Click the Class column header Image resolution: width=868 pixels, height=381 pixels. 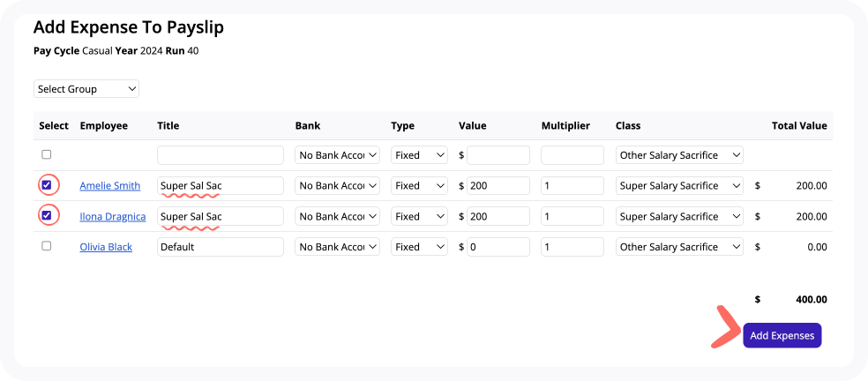point(628,126)
